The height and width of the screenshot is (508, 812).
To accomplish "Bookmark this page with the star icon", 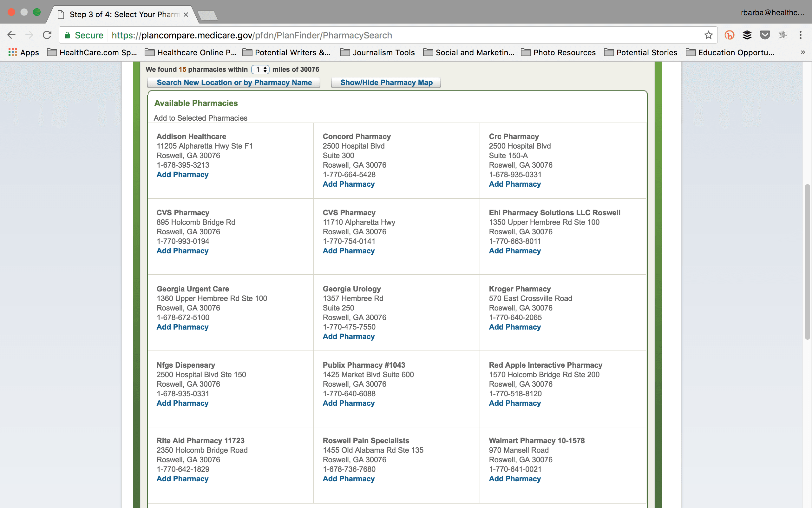I will (708, 35).
